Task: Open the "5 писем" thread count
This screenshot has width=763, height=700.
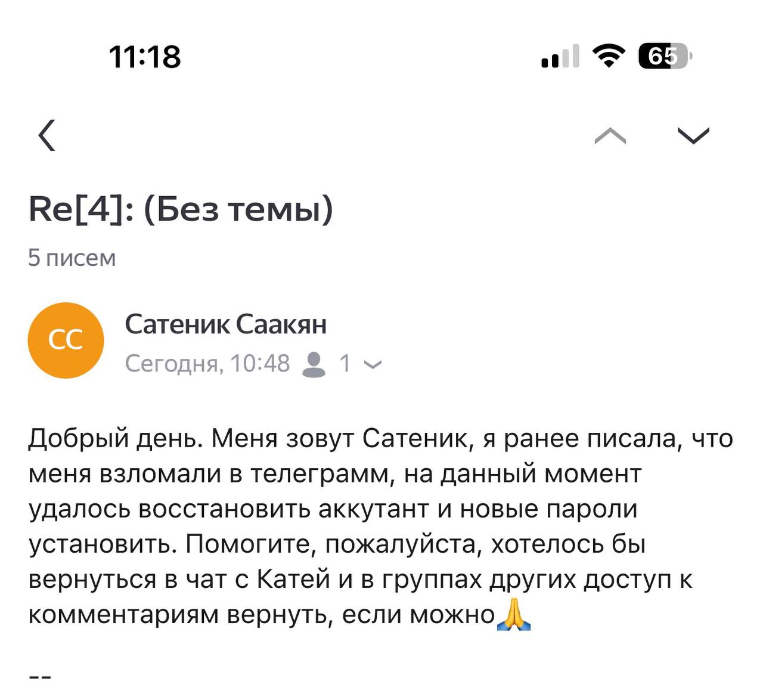Action: pos(72,258)
